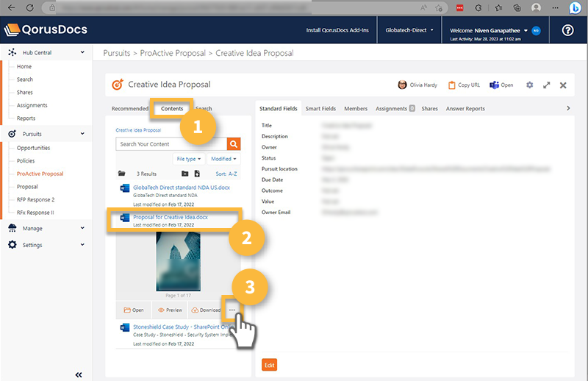
Task: Expand the pursuit panel to fullscreen
Action: point(546,85)
